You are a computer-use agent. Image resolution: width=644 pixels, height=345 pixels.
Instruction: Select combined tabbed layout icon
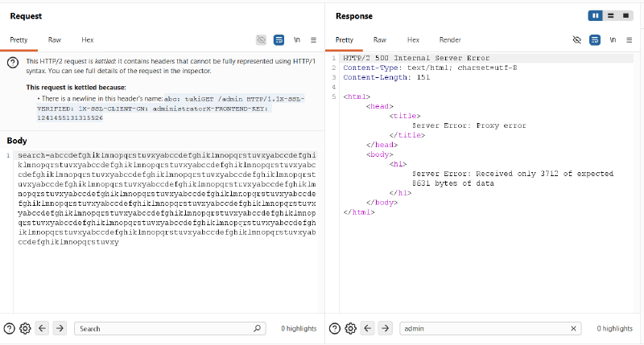click(x=625, y=15)
